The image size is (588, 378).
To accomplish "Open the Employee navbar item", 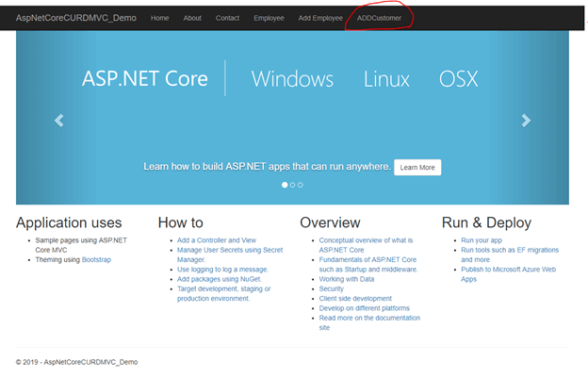I will point(269,18).
